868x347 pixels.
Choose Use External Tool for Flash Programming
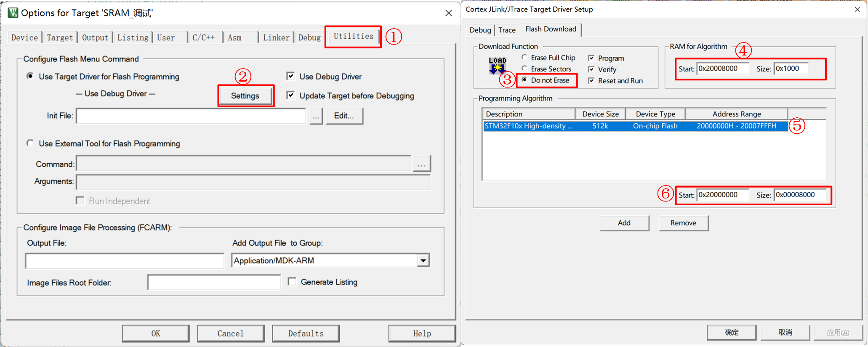30,143
